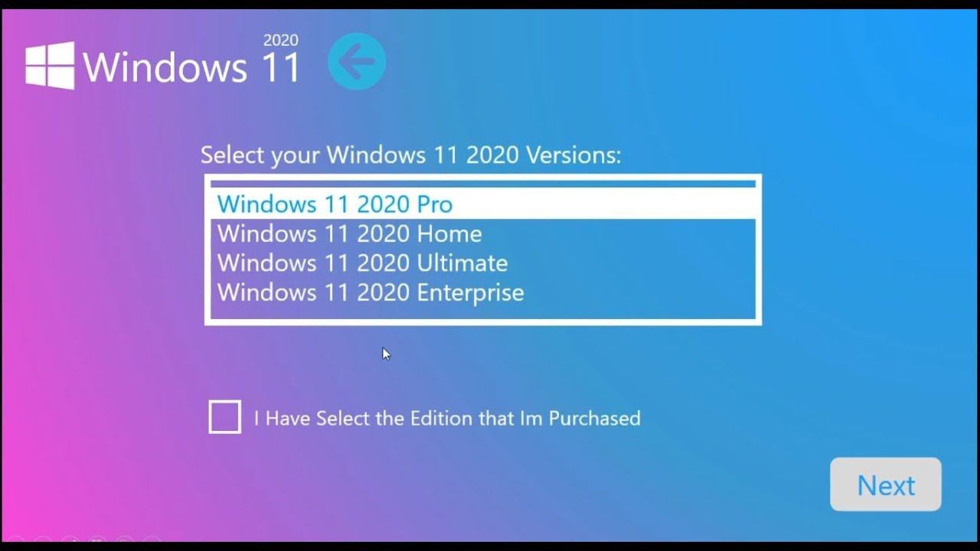Viewport: 980px width, 551px height.
Task: Proceed with the Next button
Action: (x=886, y=484)
